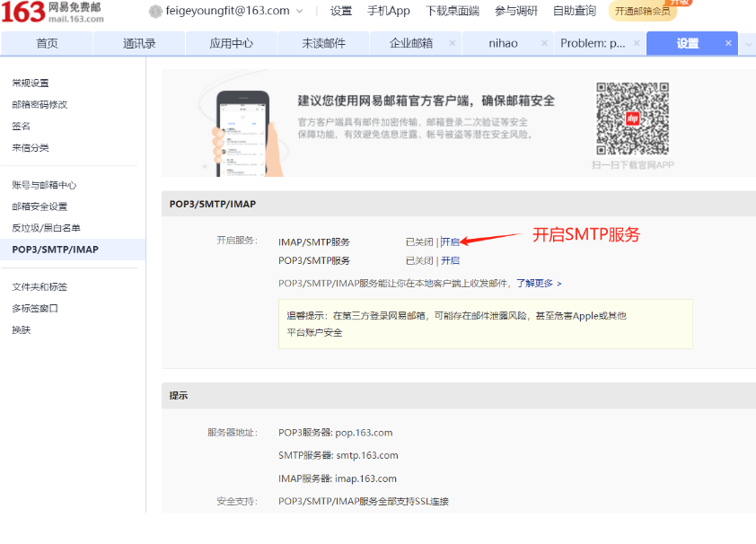Close the nihao tab
The height and width of the screenshot is (544, 756).
pyautogui.click(x=544, y=43)
